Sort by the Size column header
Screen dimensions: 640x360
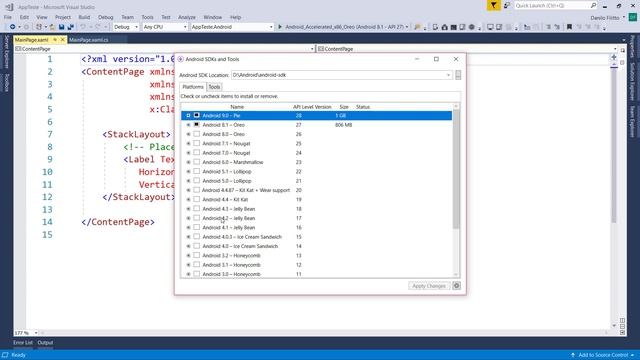(x=344, y=107)
